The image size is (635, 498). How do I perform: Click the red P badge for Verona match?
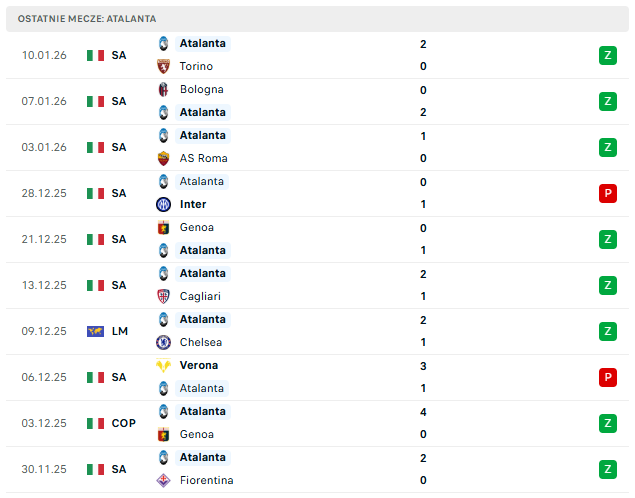pyautogui.click(x=607, y=377)
